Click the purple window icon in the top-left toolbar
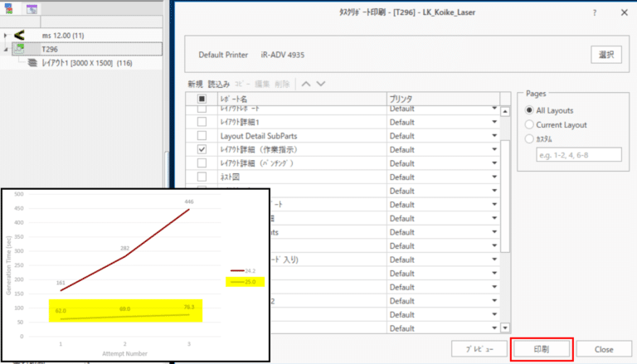The height and width of the screenshot is (364, 637). (x=31, y=9)
